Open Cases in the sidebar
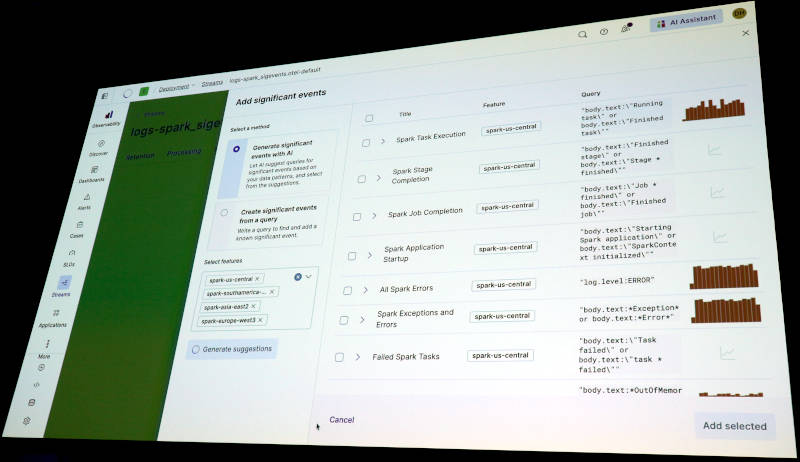 click(x=78, y=229)
